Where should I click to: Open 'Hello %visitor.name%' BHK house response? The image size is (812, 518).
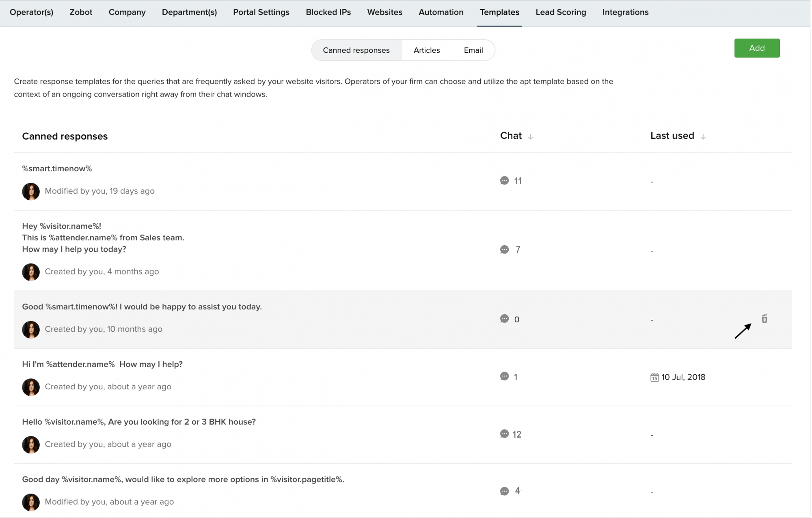[x=139, y=422]
